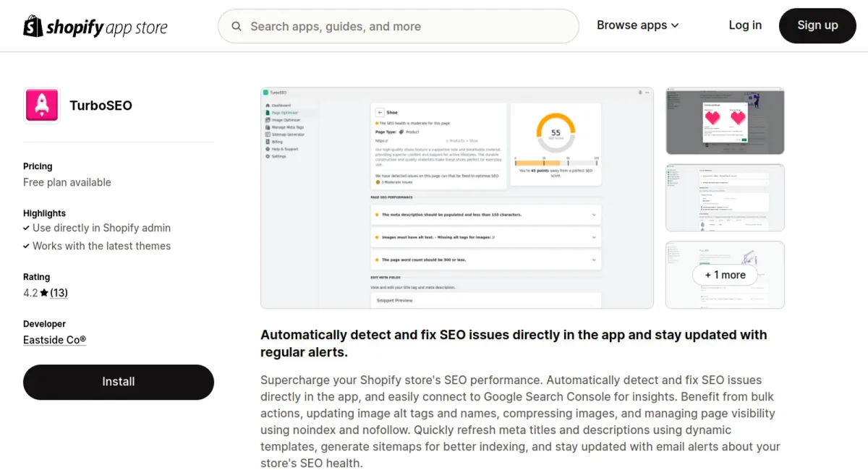
Task: Click the 'Supercharge your Shopify store's SEO' paragraph
Action: [x=521, y=422]
